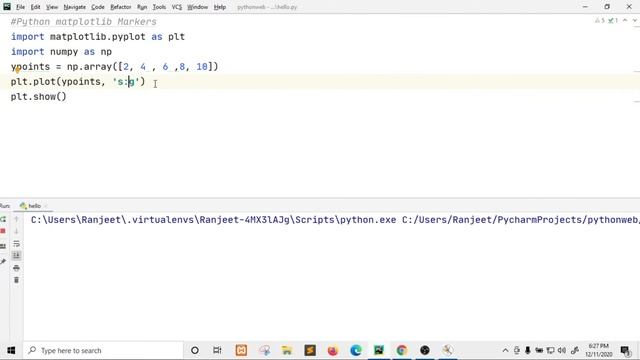Screen dimensions: 640x360
Task: Toggle scroll to end of console
Action: [16, 256]
